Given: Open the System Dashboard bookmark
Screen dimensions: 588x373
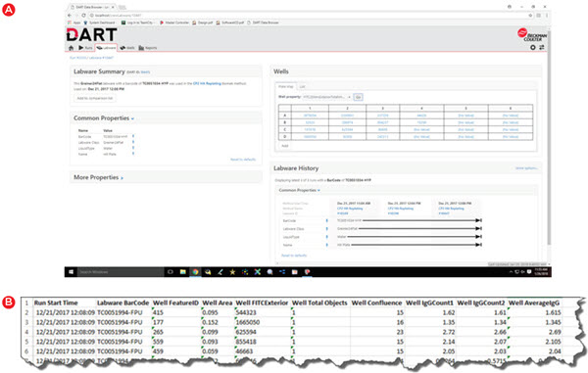Looking at the screenshot, I should [x=99, y=23].
